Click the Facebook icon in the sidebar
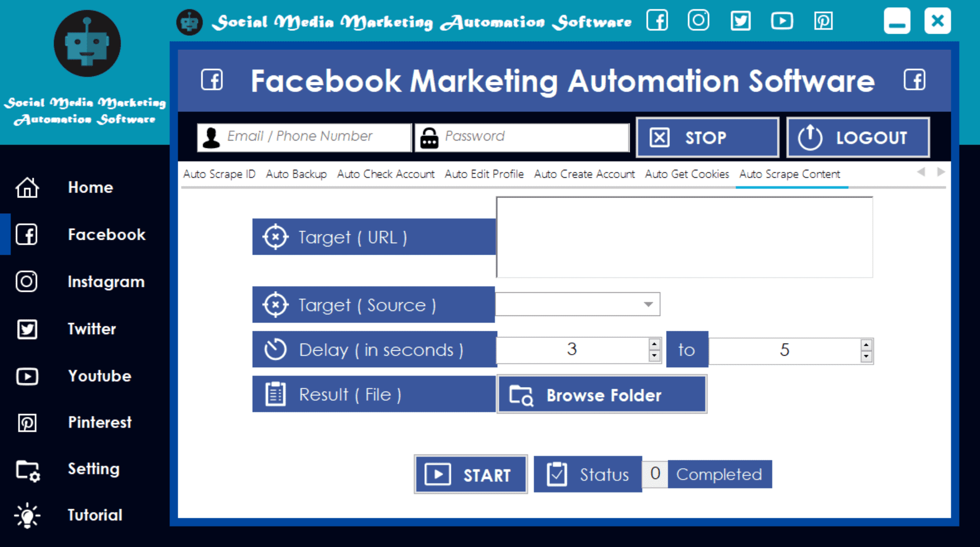The image size is (980, 547). point(26,234)
